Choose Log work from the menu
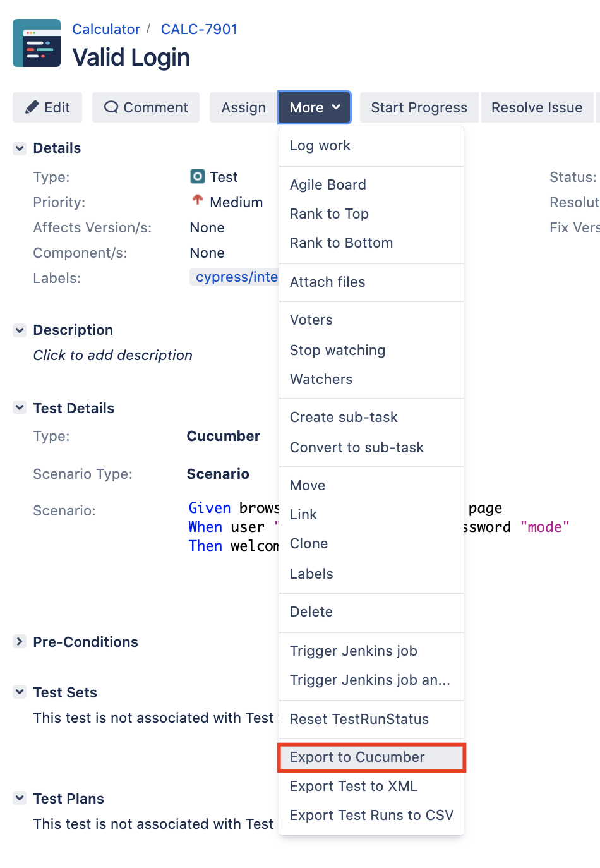The image size is (600, 868). pyautogui.click(x=371, y=146)
